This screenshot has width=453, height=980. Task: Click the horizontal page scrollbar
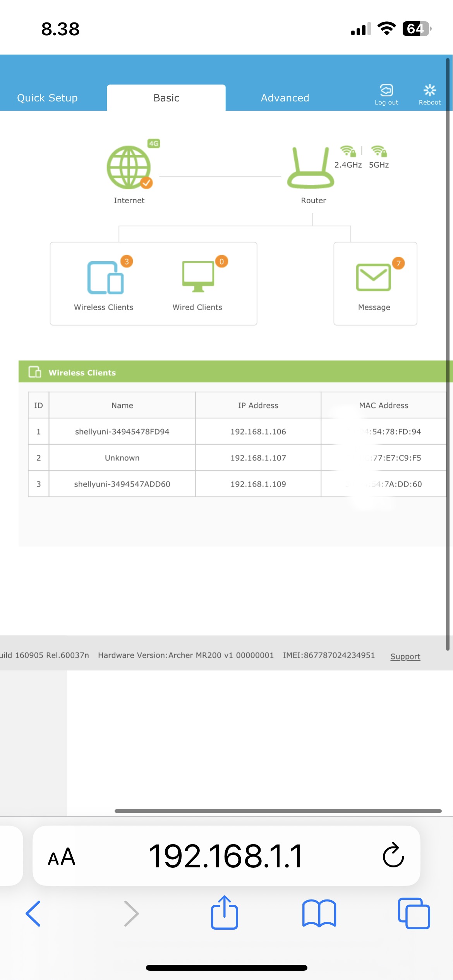[x=278, y=811]
